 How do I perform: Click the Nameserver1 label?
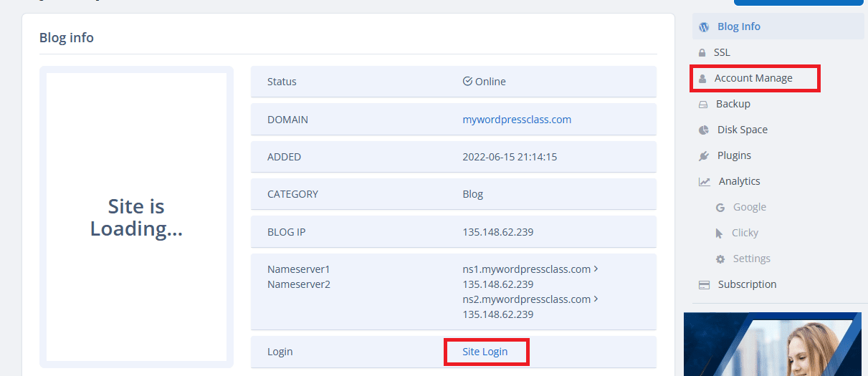pos(298,269)
